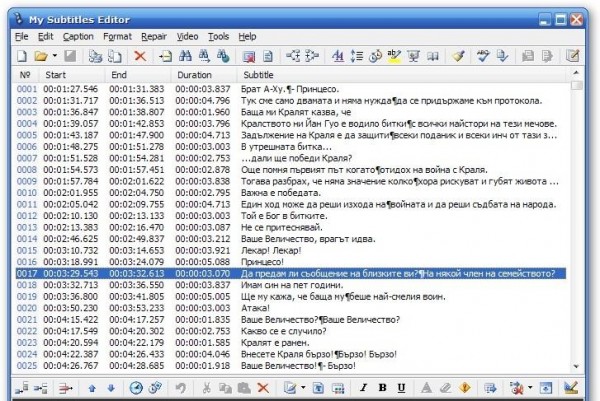Viewport: 600px width, 401px height.
Task: Sort by the End column header
Action: (138, 75)
